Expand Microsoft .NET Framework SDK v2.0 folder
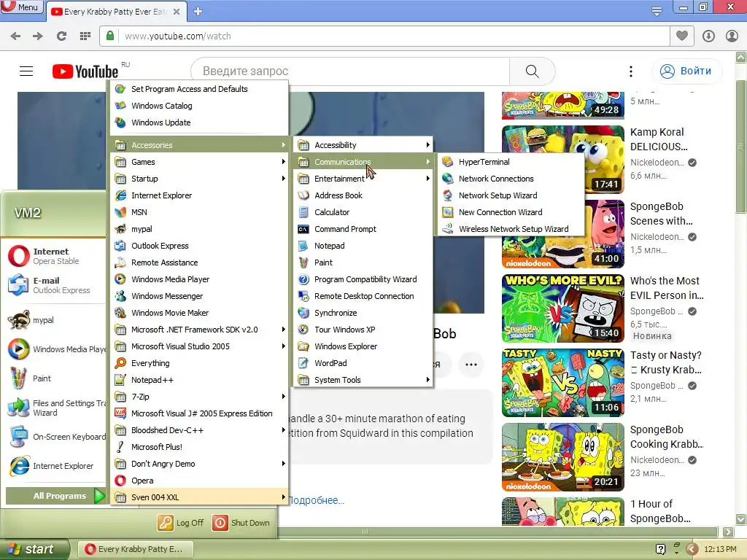The width and height of the screenshot is (747, 560). (x=199, y=330)
